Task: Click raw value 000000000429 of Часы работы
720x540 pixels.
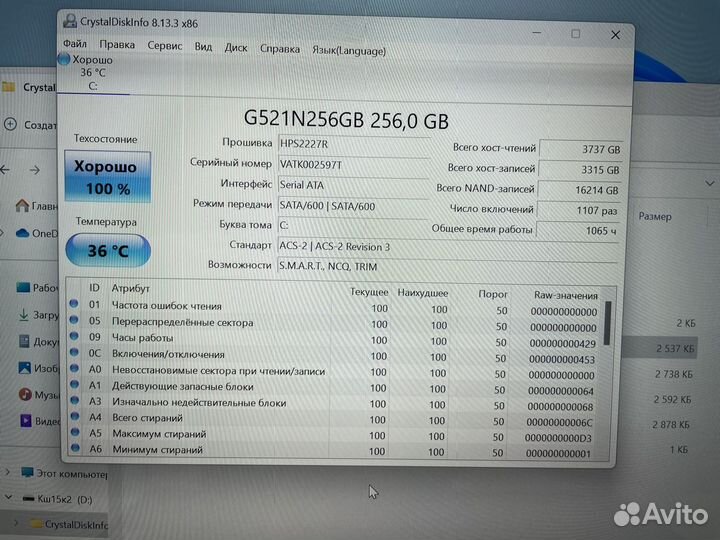Action: pos(562,343)
